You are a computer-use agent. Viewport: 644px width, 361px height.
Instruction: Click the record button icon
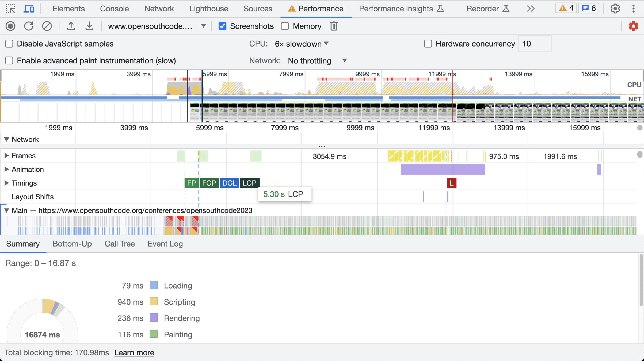[10, 26]
